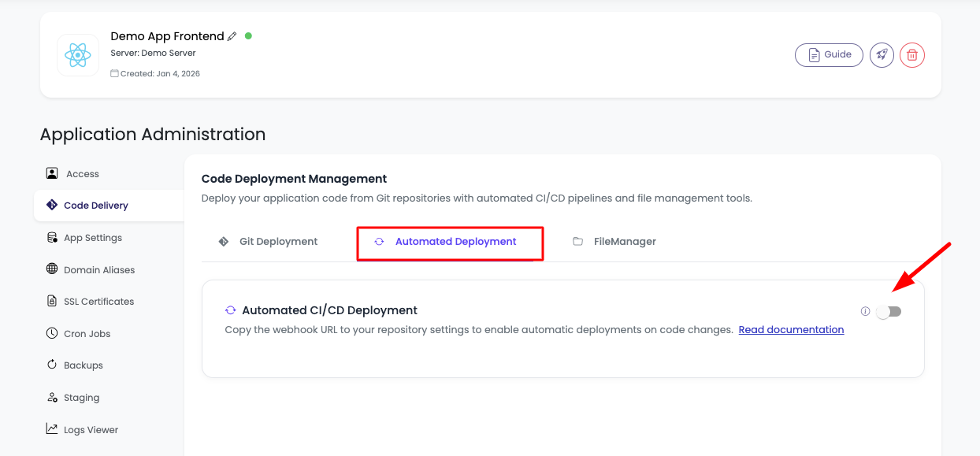Open the Backups section
The height and width of the screenshot is (456, 980).
click(x=83, y=365)
